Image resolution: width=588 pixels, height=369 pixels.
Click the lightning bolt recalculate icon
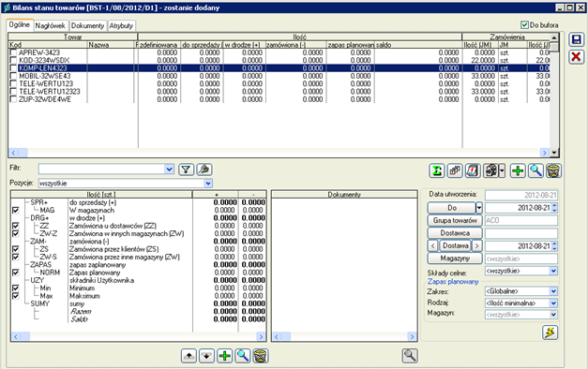click(x=550, y=332)
